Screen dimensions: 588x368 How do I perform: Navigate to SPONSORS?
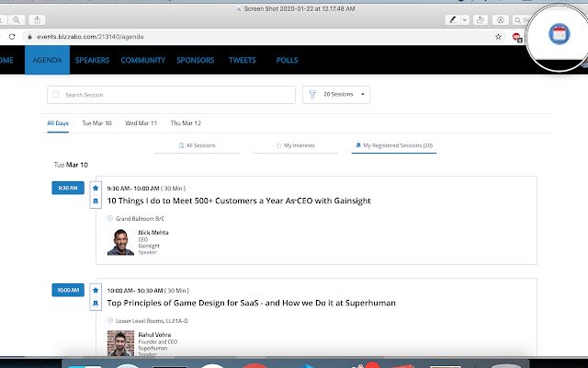pos(196,60)
